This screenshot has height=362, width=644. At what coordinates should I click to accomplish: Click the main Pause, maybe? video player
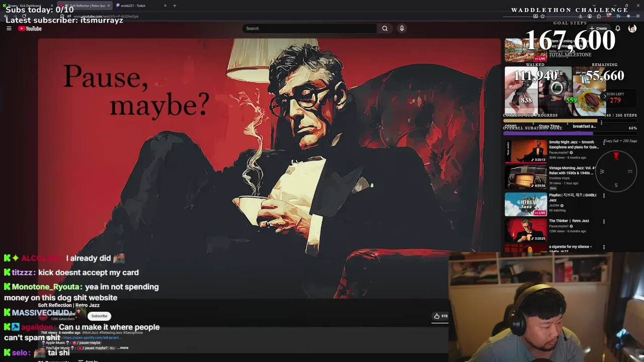pos(270,168)
